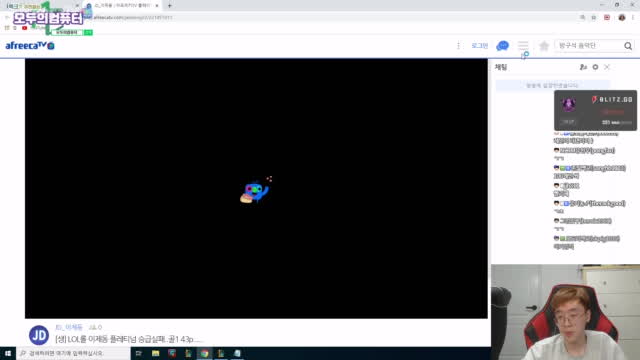The image size is (640, 360).
Task: Open the three-dot more options menu
Action: (458, 46)
